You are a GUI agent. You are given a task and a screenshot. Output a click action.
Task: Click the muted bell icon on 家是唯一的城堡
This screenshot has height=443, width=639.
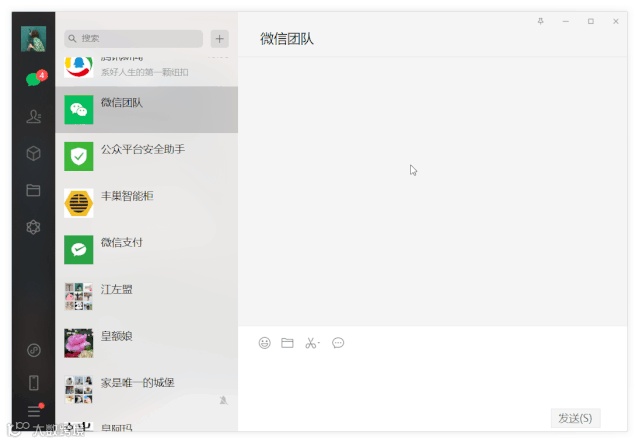point(223,400)
